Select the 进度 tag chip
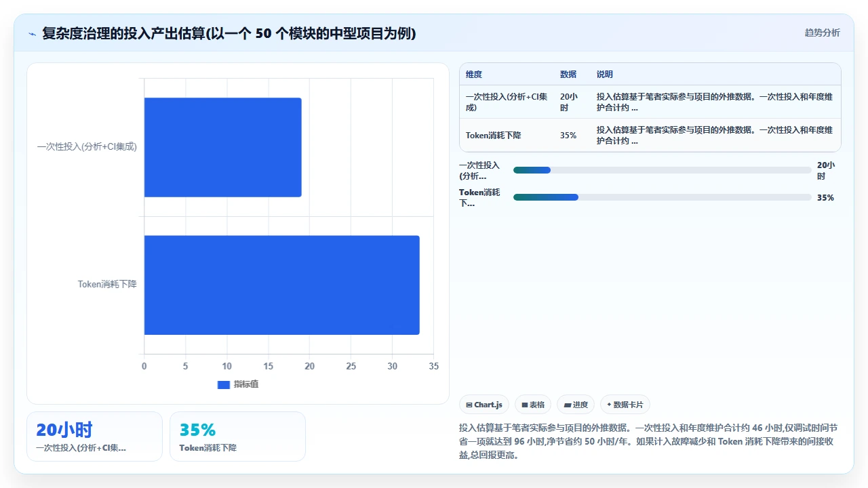Image resolution: width=868 pixels, height=488 pixels. pos(576,405)
